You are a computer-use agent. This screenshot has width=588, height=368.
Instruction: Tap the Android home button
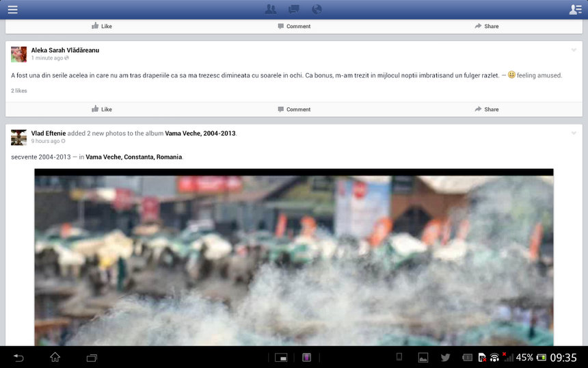click(x=55, y=357)
